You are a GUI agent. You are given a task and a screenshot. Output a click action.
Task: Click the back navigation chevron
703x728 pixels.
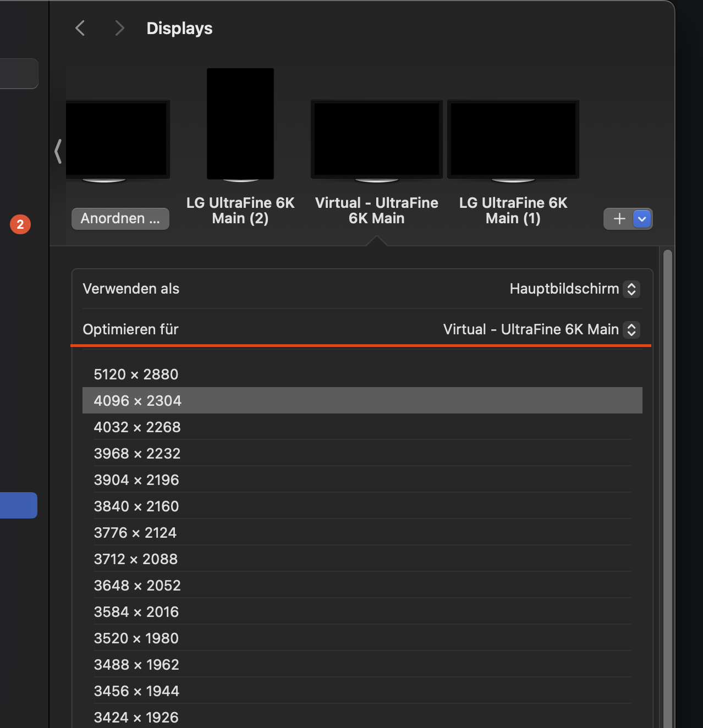point(80,28)
